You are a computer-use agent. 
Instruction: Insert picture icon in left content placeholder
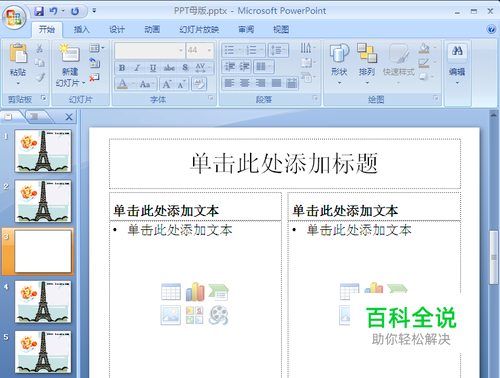(x=171, y=315)
